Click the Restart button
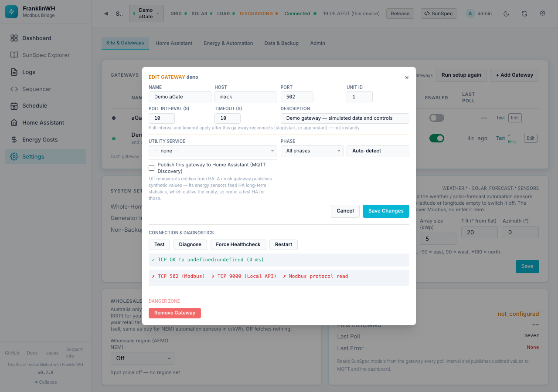This screenshot has height=392, width=558. pos(283,244)
